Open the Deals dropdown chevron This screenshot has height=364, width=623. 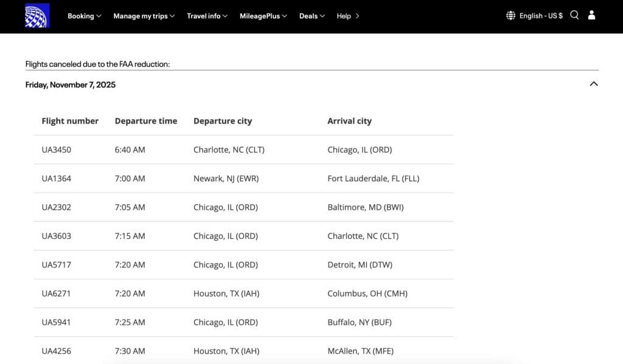(x=322, y=16)
